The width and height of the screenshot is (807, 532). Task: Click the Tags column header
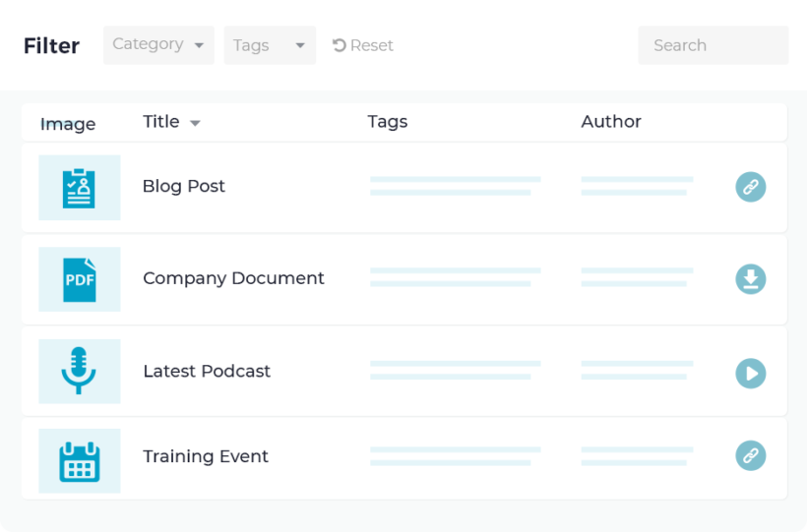387,122
